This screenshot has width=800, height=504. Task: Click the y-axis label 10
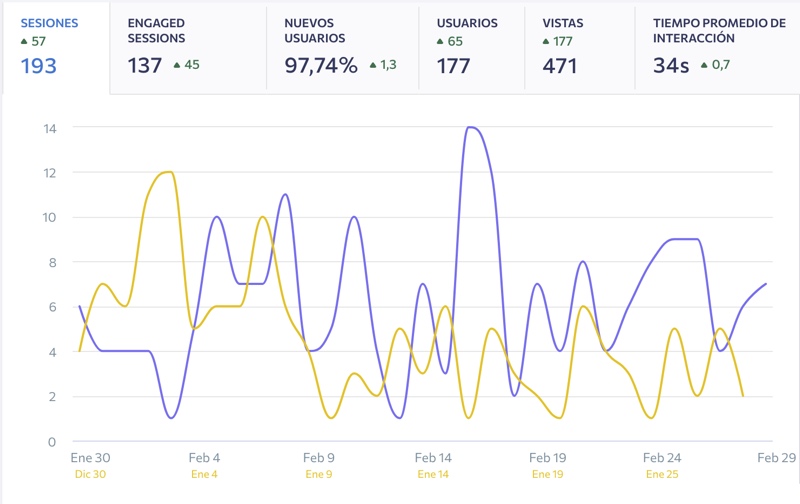tap(49, 217)
